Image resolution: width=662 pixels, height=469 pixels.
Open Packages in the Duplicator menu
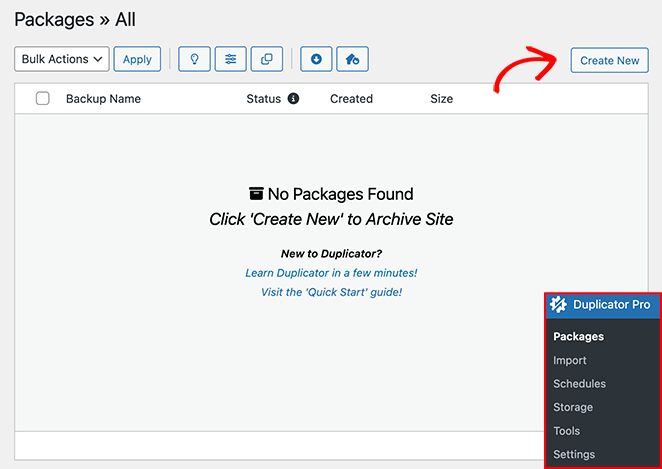point(578,337)
